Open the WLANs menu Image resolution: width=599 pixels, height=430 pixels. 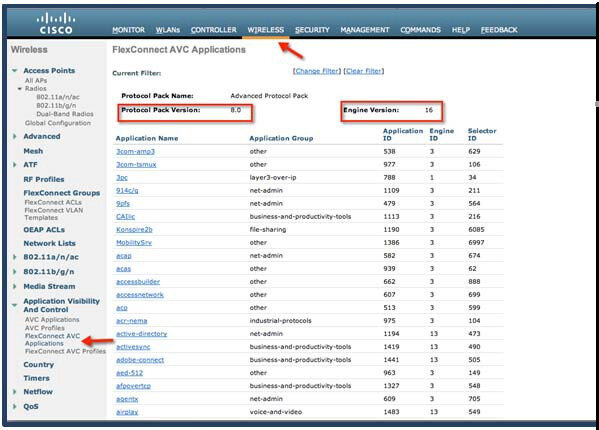click(x=168, y=30)
